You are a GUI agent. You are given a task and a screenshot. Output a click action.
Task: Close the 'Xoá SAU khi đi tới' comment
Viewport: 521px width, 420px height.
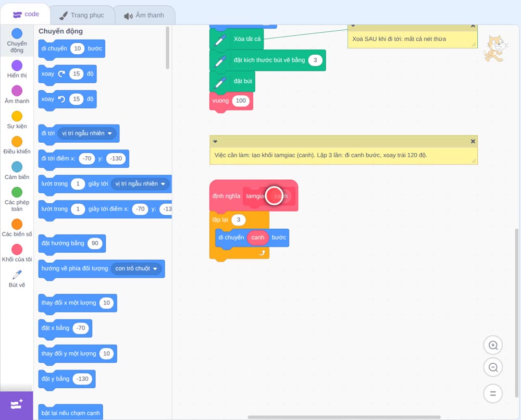[473, 26]
